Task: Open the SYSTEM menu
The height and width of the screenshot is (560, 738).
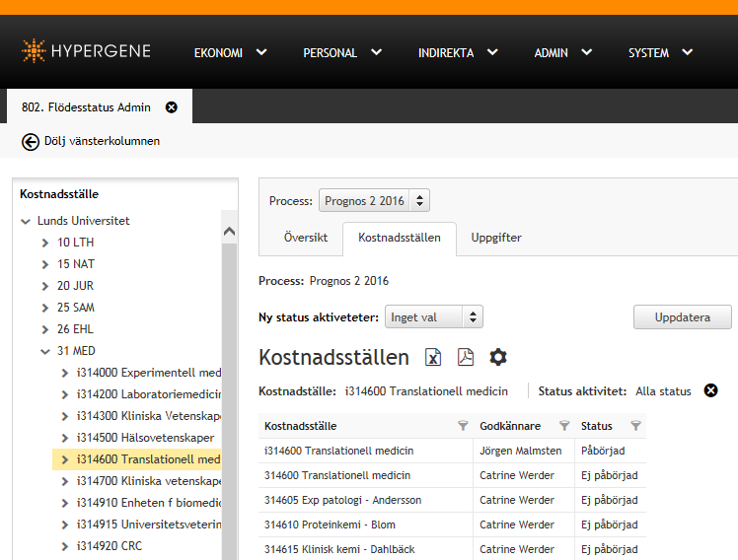Action: (660, 52)
